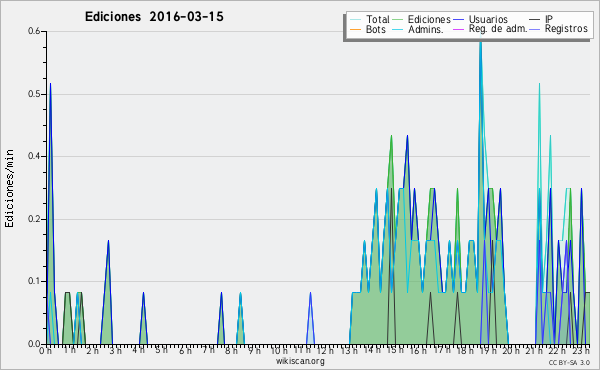Click the magenta Reg. de adm. color line
This screenshot has width=600, height=370.
point(458,29)
